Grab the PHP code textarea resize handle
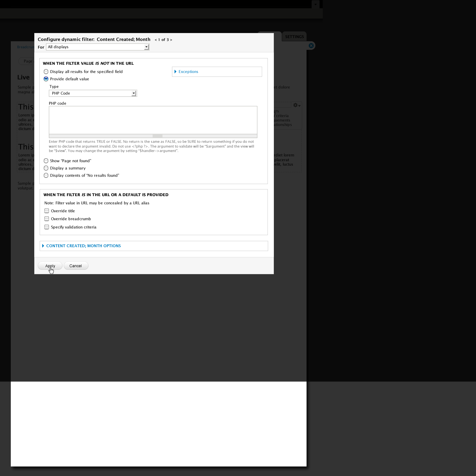476x476 pixels. pyautogui.click(x=157, y=136)
